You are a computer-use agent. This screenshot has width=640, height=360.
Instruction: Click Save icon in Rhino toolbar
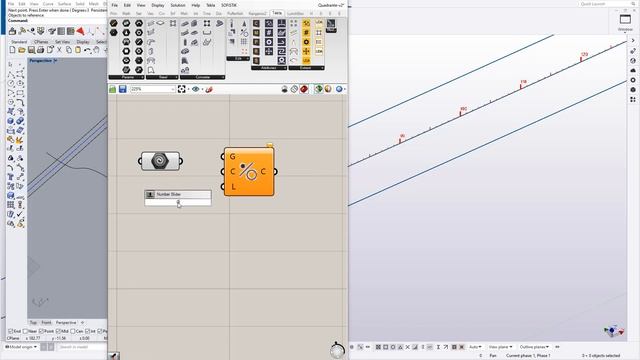[x=31, y=50]
